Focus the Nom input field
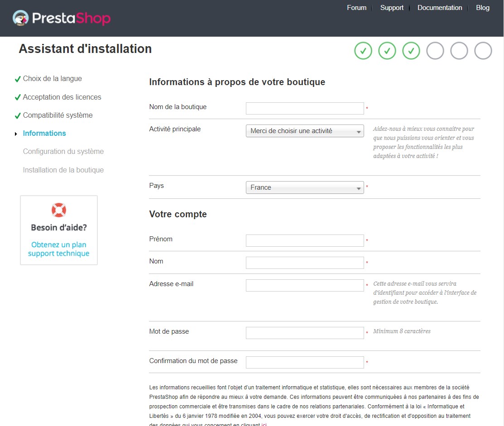Image resolution: width=504 pixels, height=426 pixels. click(305, 263)
